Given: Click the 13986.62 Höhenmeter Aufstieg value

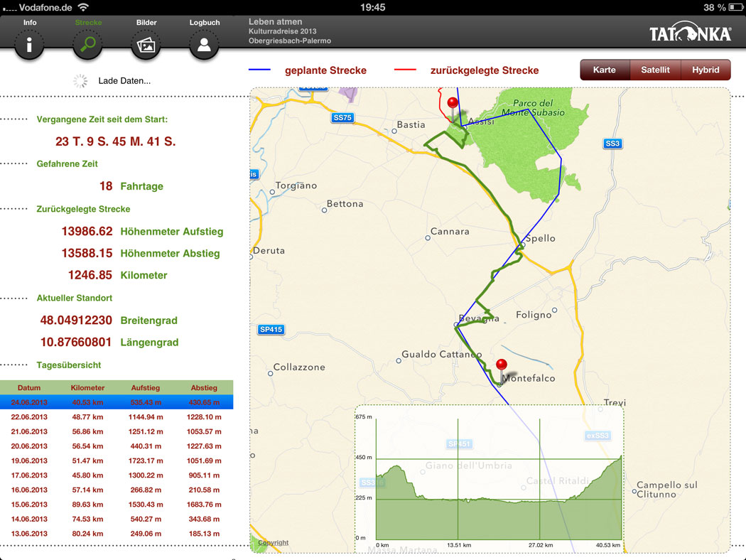Looking at the screenshot, I should 87,231.
